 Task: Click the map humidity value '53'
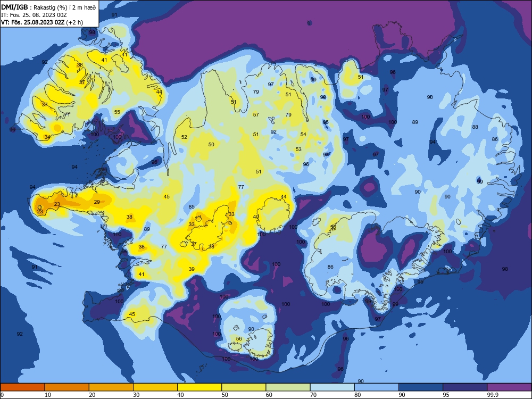(x=298, y=149)
